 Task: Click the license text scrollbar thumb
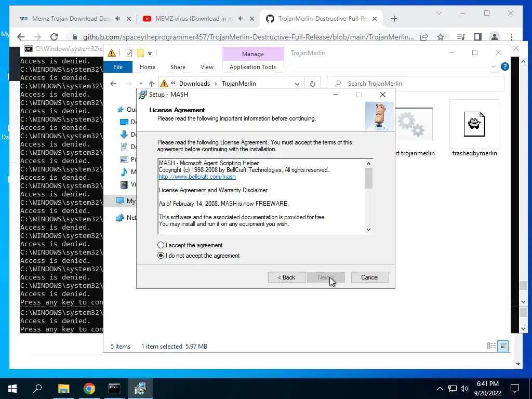tap(368, 178)
